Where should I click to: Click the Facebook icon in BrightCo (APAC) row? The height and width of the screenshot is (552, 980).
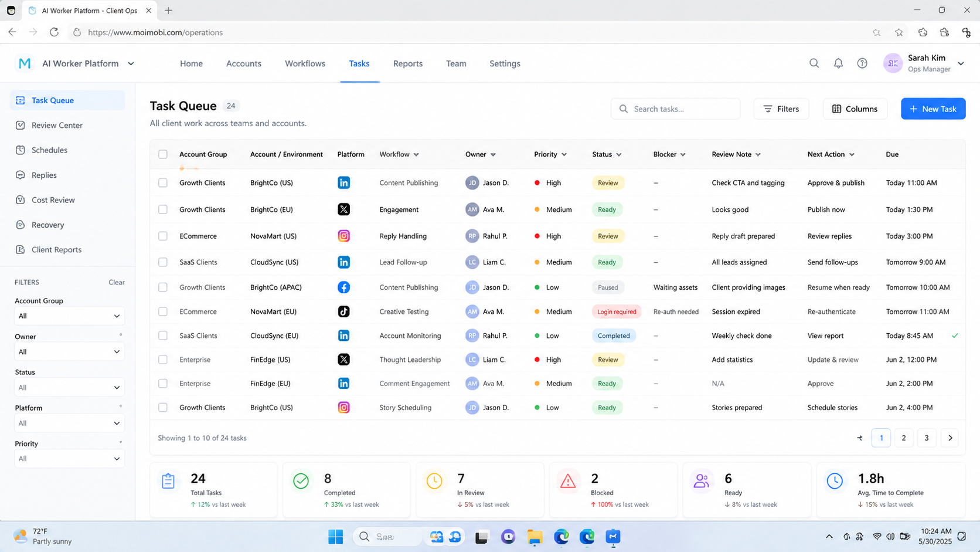click(344, 287)
